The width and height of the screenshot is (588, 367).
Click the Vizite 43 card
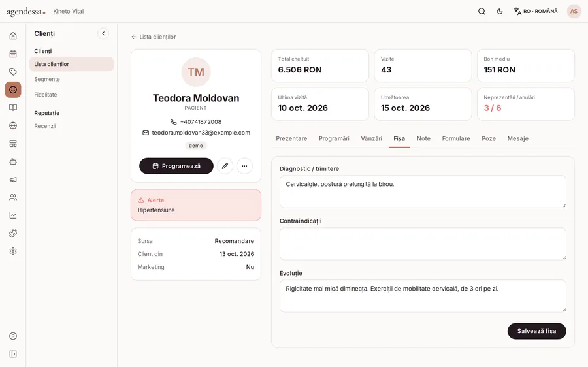click(x=423, y=65)
